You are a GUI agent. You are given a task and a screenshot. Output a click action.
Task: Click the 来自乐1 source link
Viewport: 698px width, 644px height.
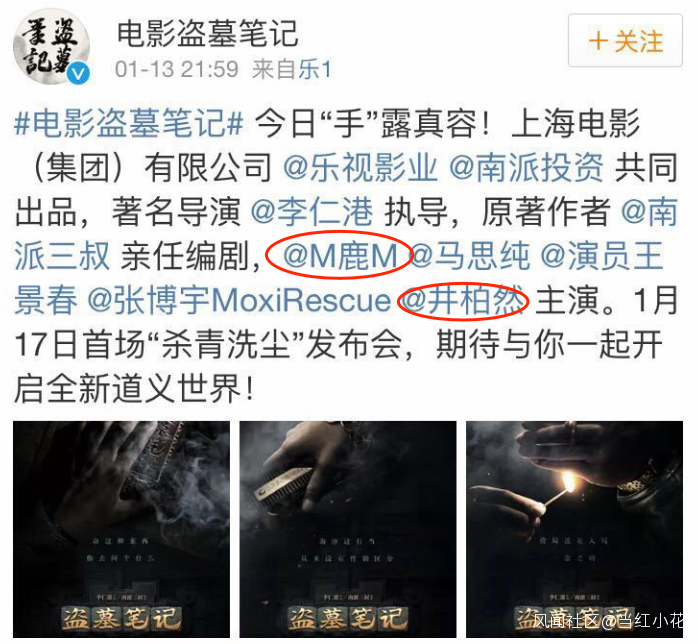292,70
